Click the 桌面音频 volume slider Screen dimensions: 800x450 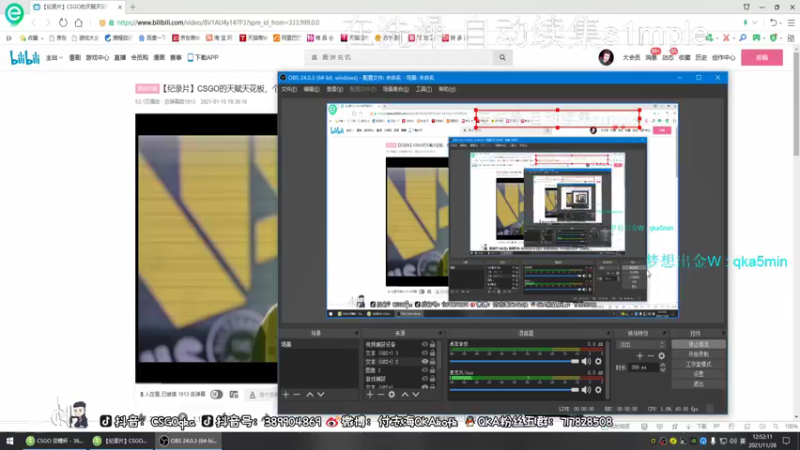click(x=514, y=361)
